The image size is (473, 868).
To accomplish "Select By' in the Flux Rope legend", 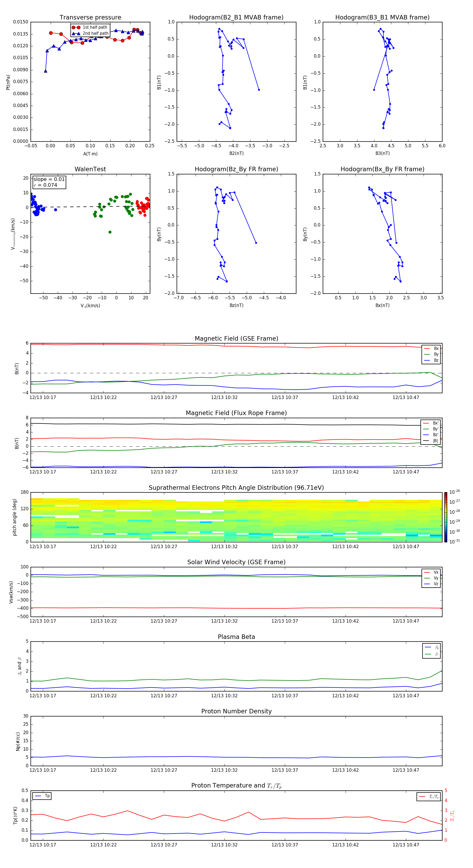I will click(x=431, y=429).
